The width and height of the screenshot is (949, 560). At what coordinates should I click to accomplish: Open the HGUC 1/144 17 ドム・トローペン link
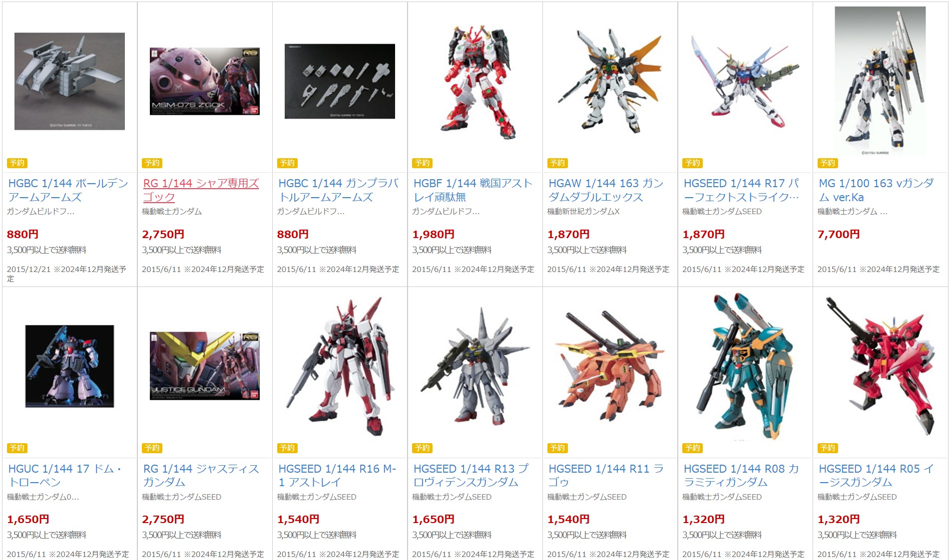point(65,475)
